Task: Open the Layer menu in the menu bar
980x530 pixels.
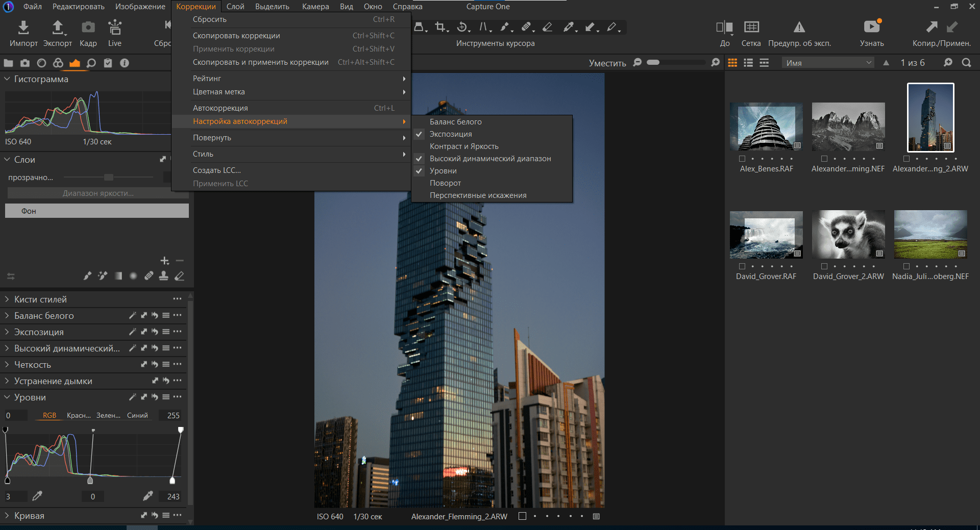Action: pos(235,7)
